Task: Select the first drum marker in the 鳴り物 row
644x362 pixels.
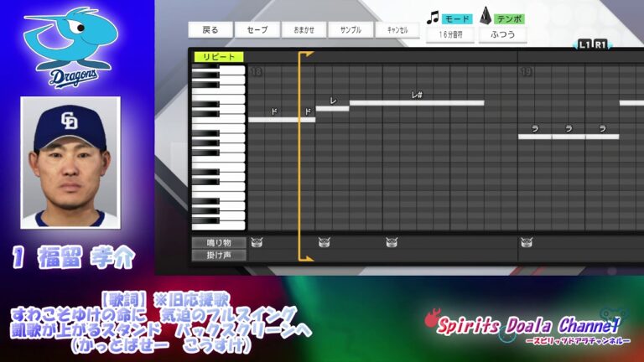Action: pyautogui.click(x=256, y=242)
